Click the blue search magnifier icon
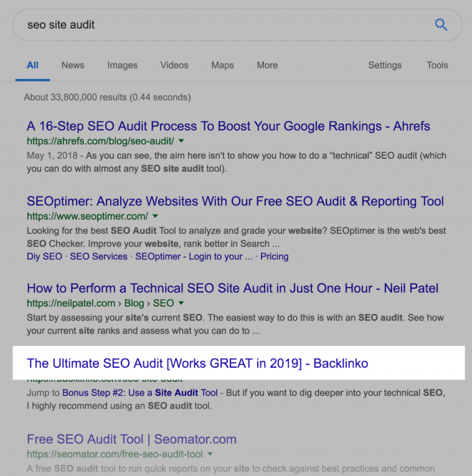The height and width of the screenshot is (476, 472). pos(441,25)
